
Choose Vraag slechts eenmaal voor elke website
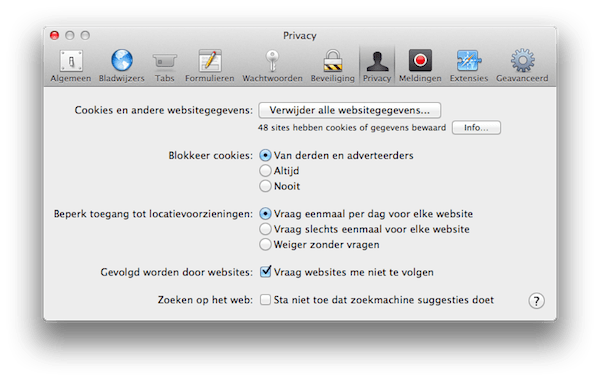tap(265, 229)
